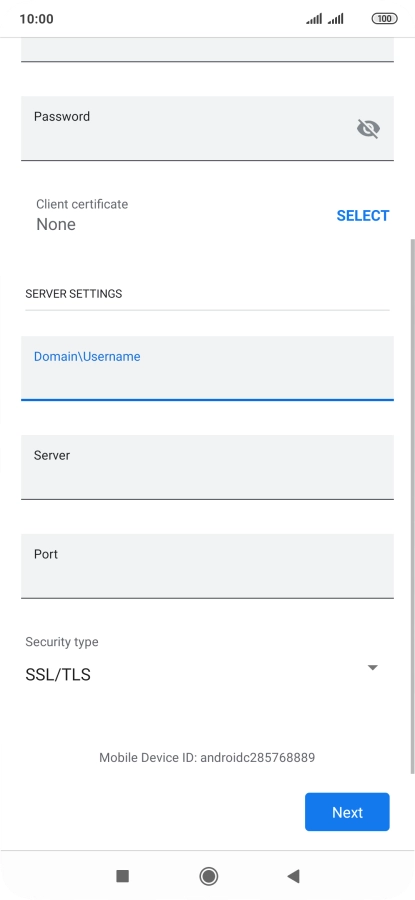Tap SELECT for client certificate
The width and height of the screenshot is (415, 900).
tap(363, 215)
